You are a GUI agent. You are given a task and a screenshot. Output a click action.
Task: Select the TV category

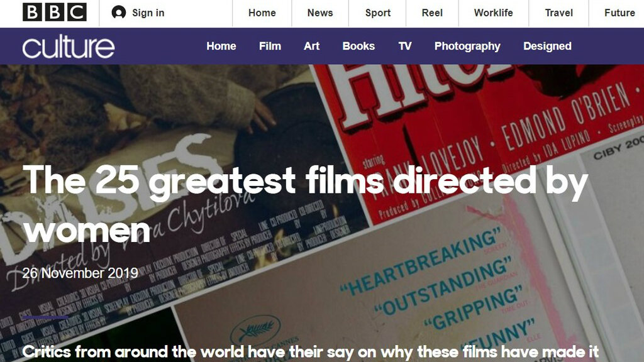click(405, 46)
